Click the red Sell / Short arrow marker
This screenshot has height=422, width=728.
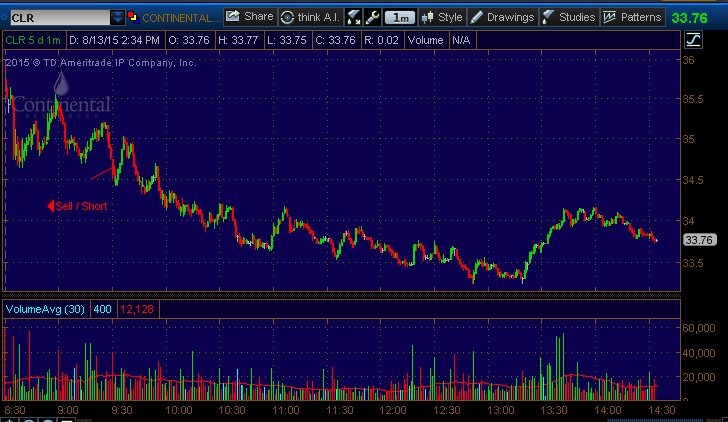[x=51, y=206]
